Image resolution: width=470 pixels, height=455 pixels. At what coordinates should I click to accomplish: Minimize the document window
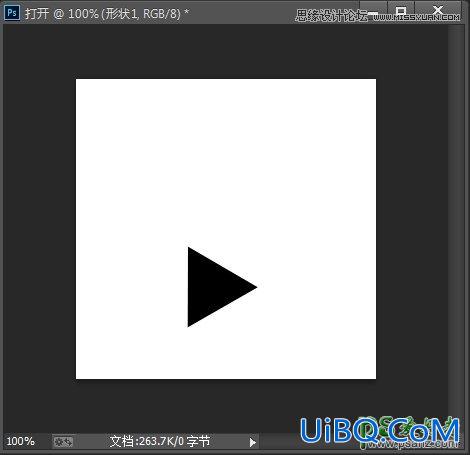(373, 11)
